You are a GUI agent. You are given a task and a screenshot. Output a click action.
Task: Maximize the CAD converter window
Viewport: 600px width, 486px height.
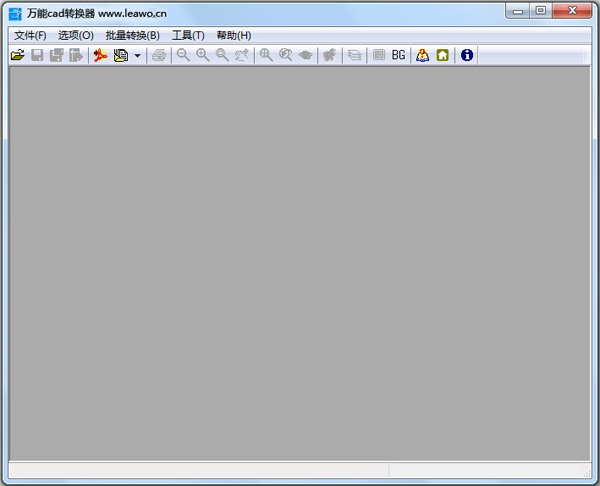(541, 11)
